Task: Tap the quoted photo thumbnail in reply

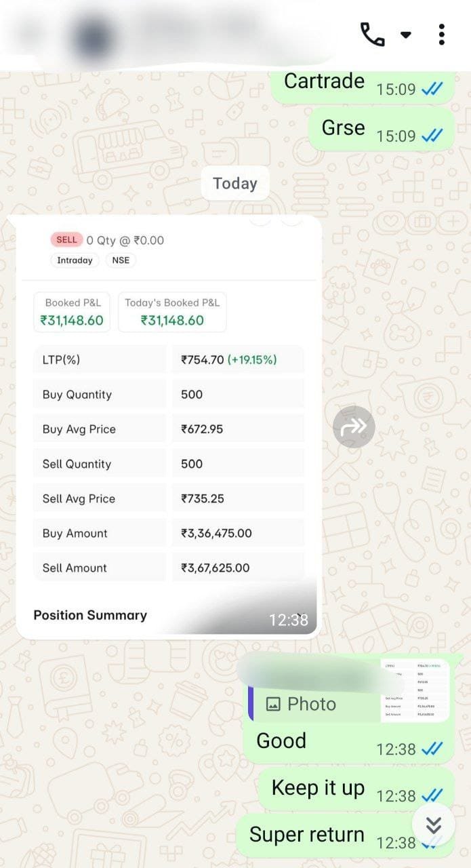Action: click(415, 690)
